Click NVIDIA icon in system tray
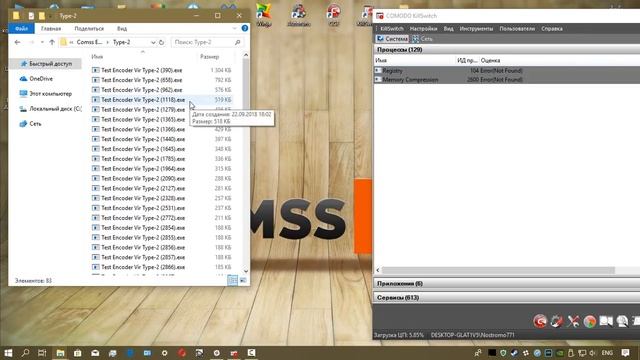This screenshot has width=640, height=360. 560,353
